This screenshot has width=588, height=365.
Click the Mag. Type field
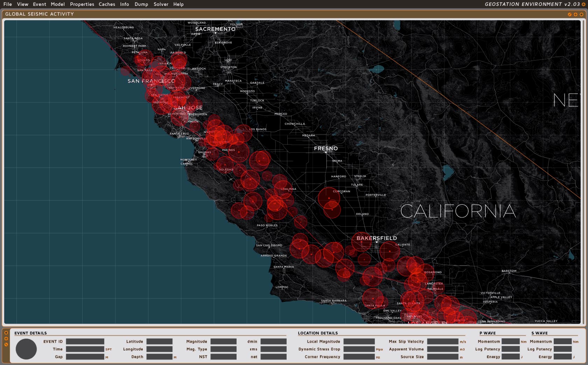click(x=223, y=349)
